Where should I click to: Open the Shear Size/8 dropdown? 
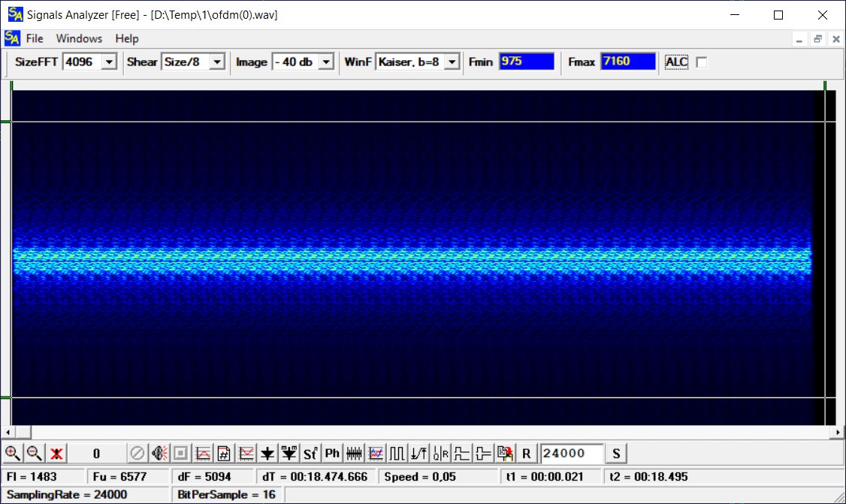click(x=217, y=62)
